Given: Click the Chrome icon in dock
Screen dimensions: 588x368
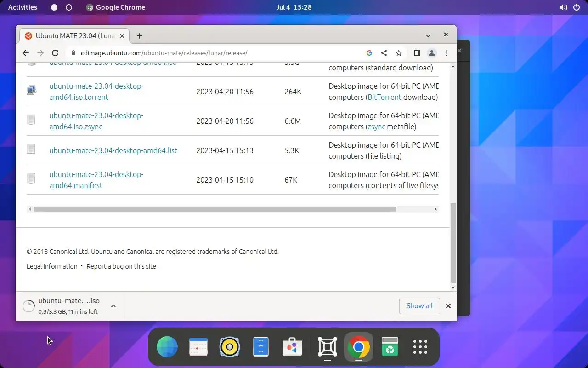Looking at the screenshot, I should [358, 347].
